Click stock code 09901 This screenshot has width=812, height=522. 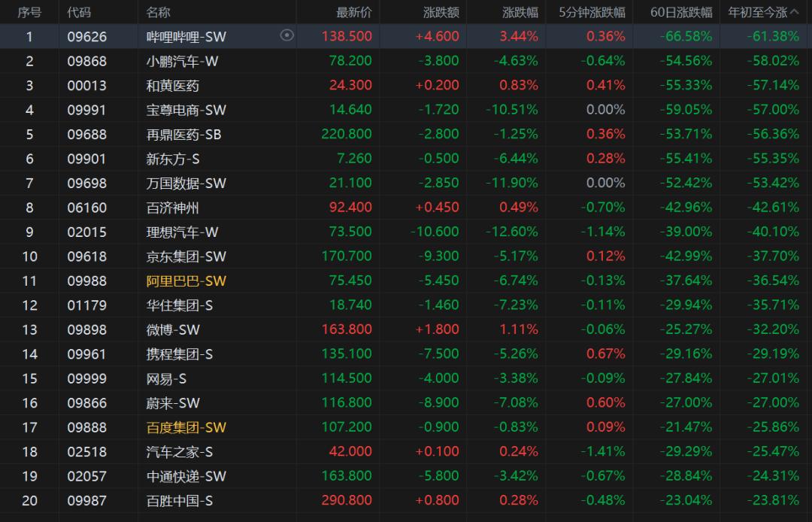[x=87, y=159]
